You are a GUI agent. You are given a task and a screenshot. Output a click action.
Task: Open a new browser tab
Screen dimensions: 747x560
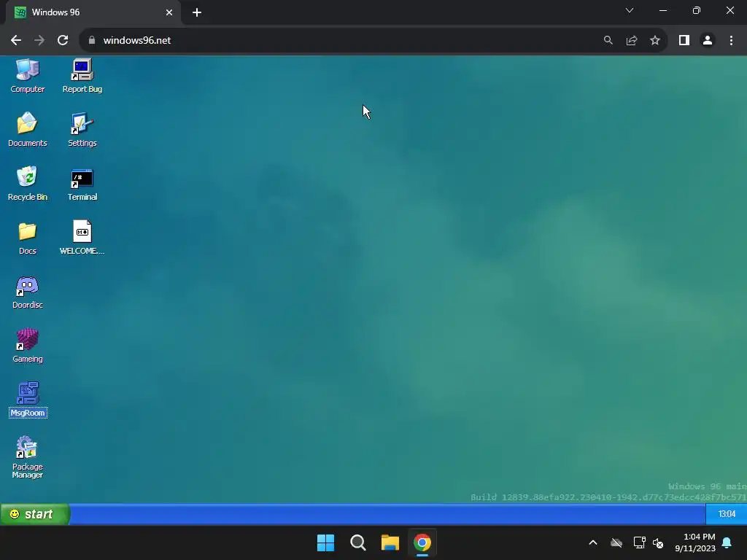point(197,12)
